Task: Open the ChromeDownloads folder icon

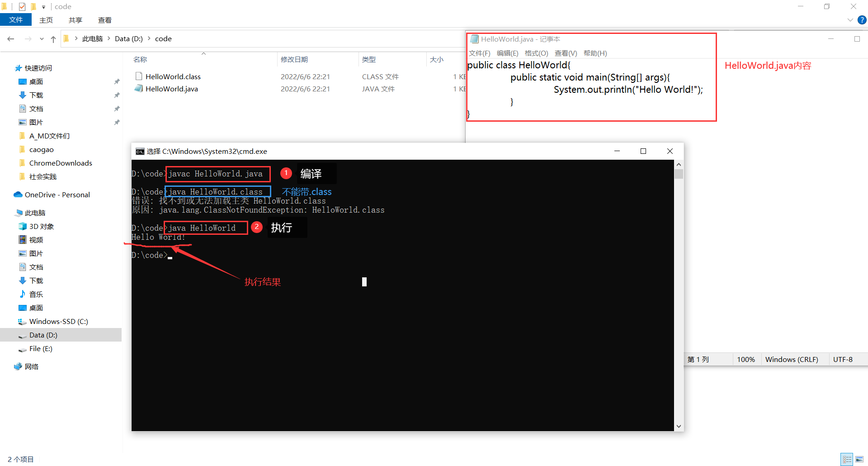Action: click(x=23, y=163)
